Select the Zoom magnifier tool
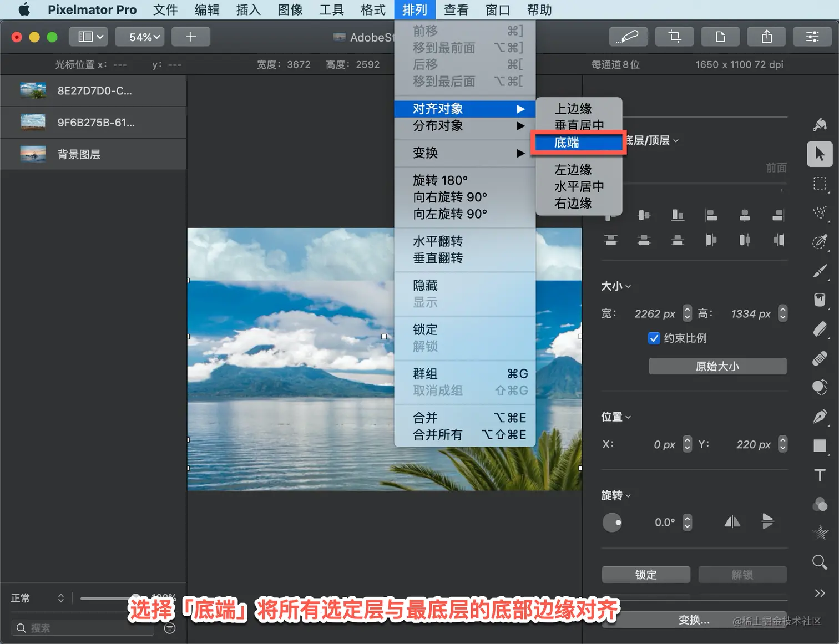 point(820,562)
